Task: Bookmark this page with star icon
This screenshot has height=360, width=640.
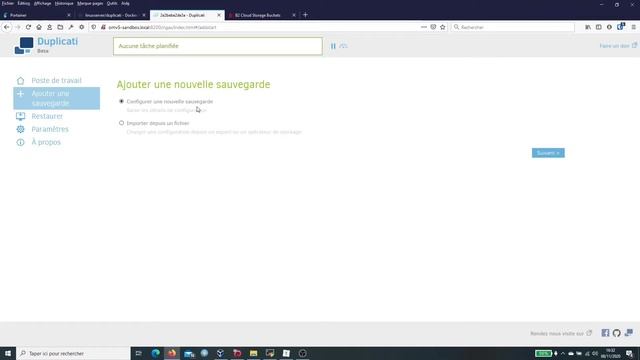Action: 442,27
